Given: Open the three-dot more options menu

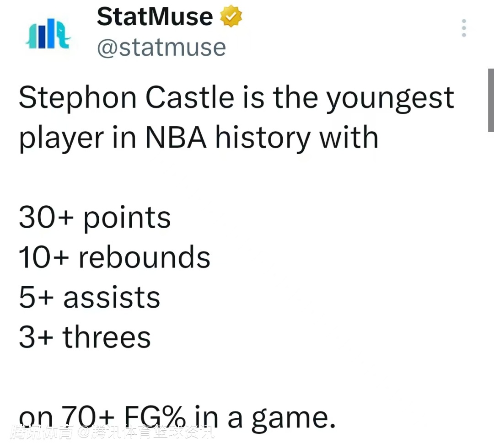Looking at the screenshot, I should pyautogui.click(x=464, y=28).
